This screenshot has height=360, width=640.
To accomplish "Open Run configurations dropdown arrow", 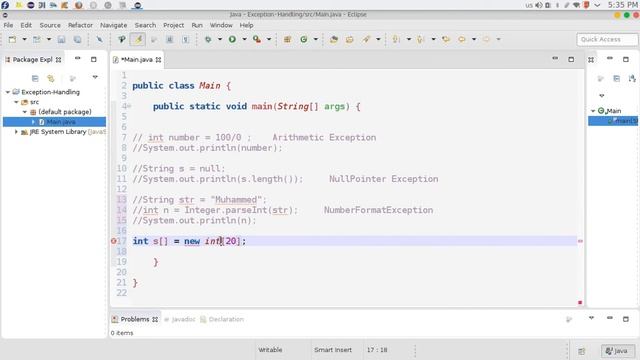I will [x=244, y=40].
